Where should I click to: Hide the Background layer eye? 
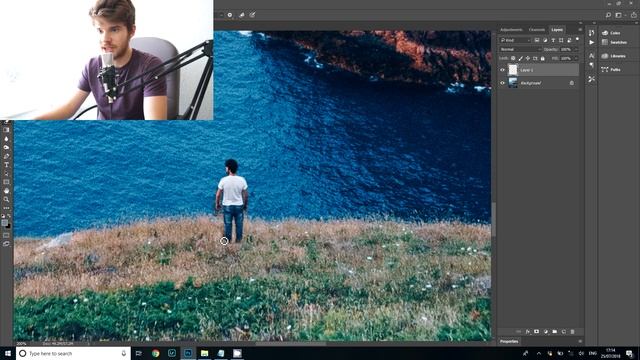(502, 83)
